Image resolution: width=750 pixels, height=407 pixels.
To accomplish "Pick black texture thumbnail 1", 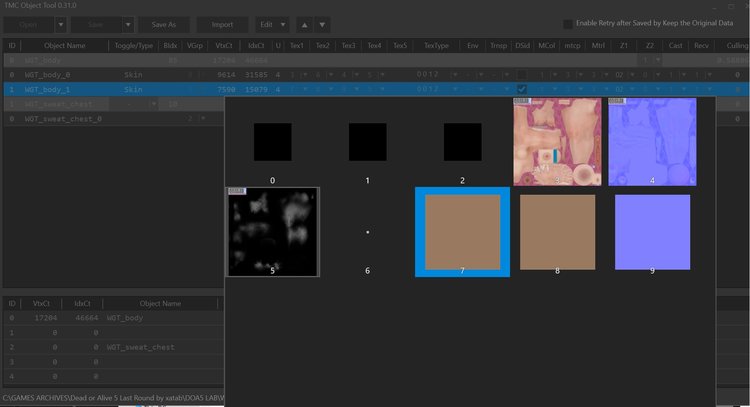I will click(367, 142).
